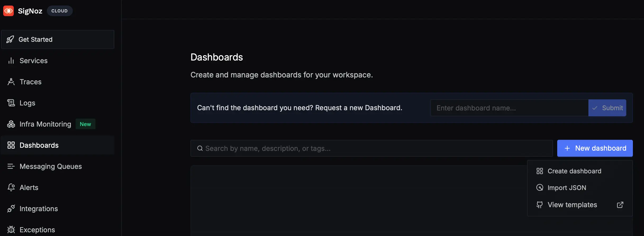This screenshot has width=644, height=236.
Task: Click the New dashboard button
Action: click(x=595, y=148)
